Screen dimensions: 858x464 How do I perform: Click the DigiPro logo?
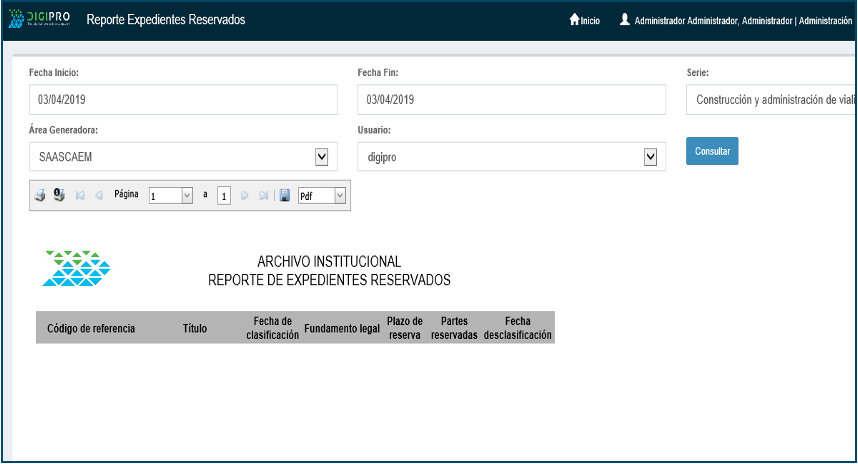click(x=40, y=20)
